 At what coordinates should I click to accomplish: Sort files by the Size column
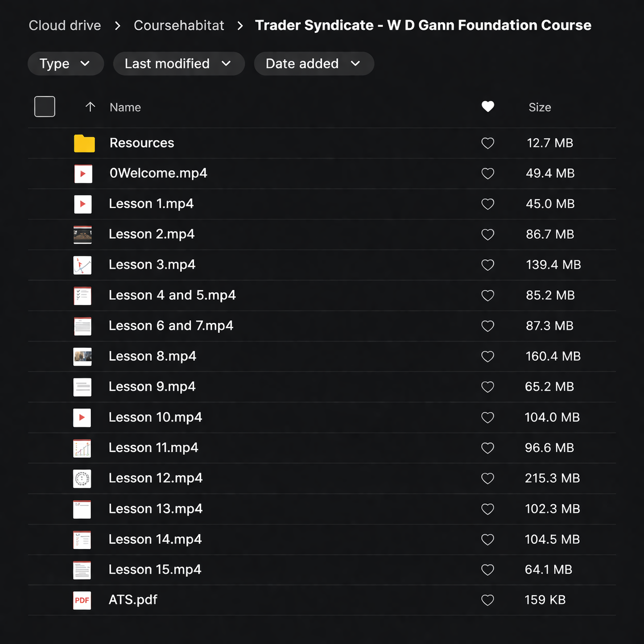(539, 107)
